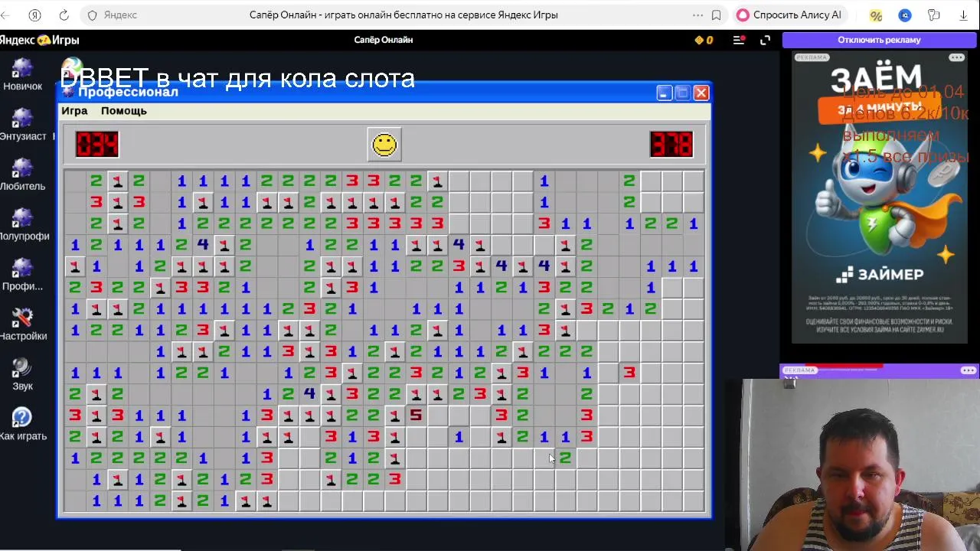Open browser downloads arrow icon
Viewport: 980px width, 551px height.
tap(963, 15)
